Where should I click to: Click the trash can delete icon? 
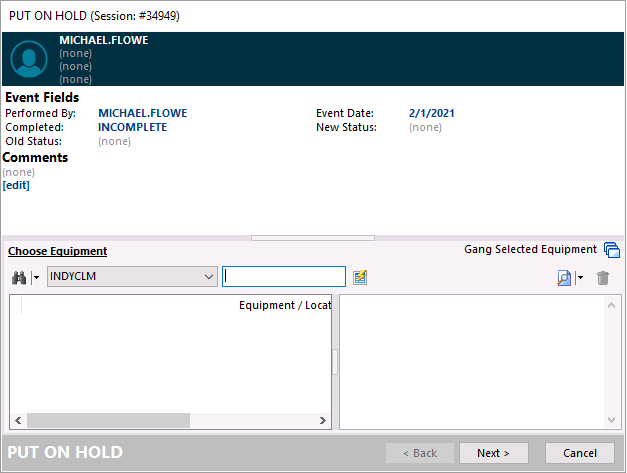coord(603,278)
